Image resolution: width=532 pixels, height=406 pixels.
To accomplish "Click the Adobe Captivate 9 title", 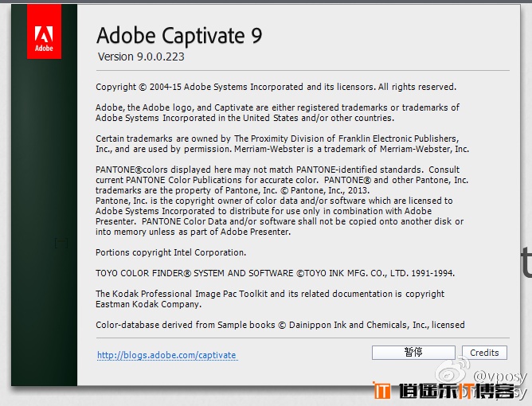I will tap(179, 36).
